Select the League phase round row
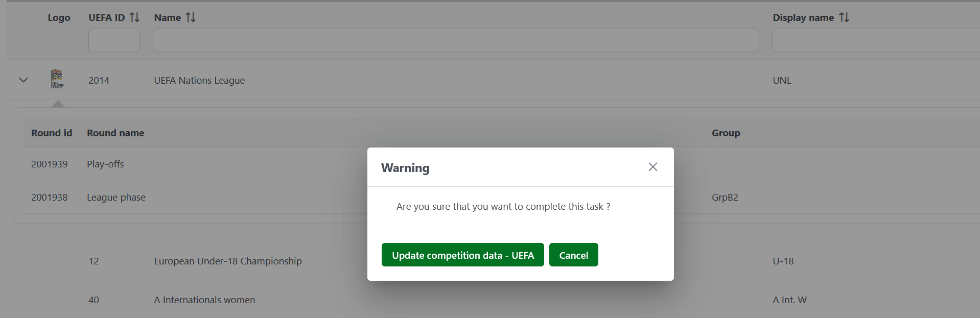Screen dimensions: 980x318 point(116,198)
